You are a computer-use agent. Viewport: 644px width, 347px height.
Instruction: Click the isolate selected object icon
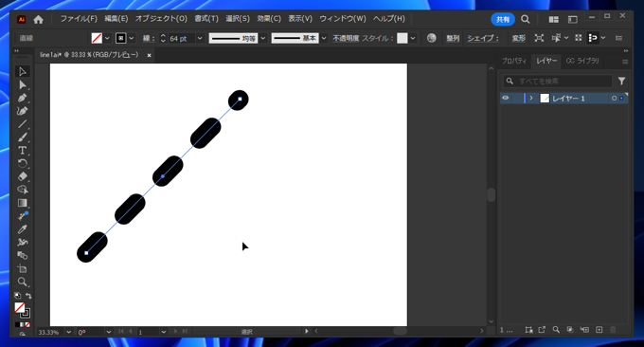click(539, 38)
